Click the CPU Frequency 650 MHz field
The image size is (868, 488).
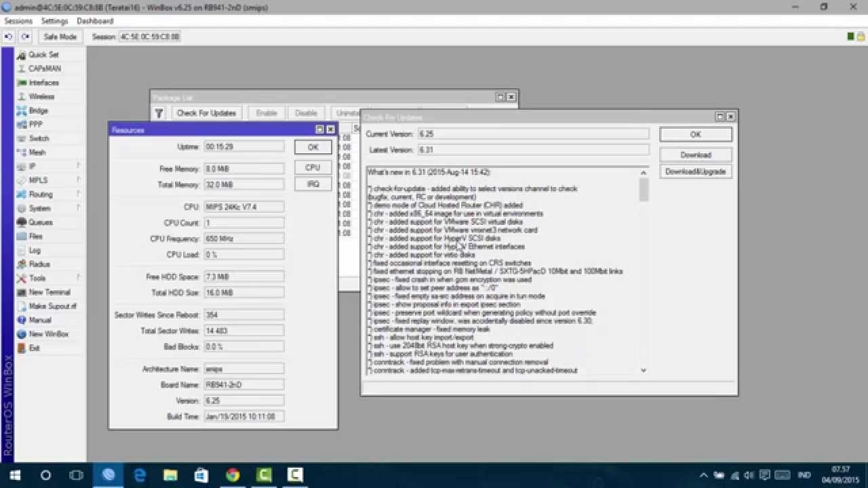[243, 239]
